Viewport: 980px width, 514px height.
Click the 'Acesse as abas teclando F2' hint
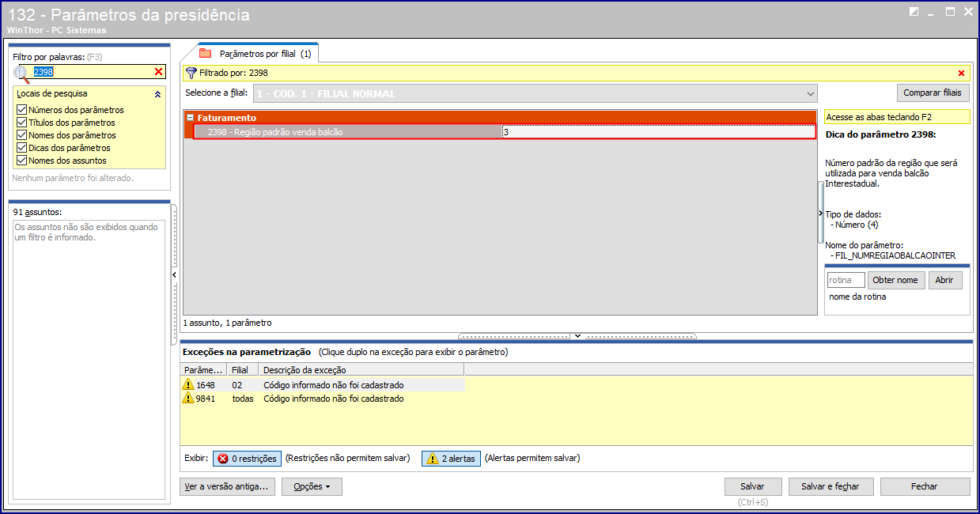[x=897, y=117]
